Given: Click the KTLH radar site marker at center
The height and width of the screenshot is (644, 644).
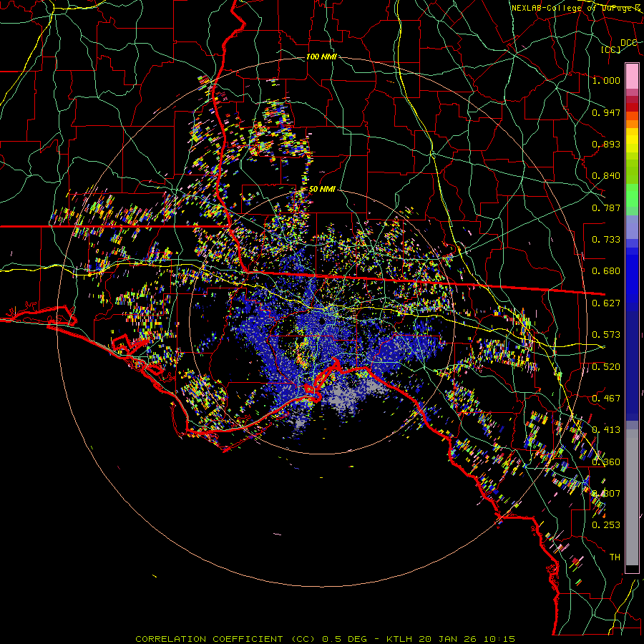Looking at the screenshot, I should [323, 321].
